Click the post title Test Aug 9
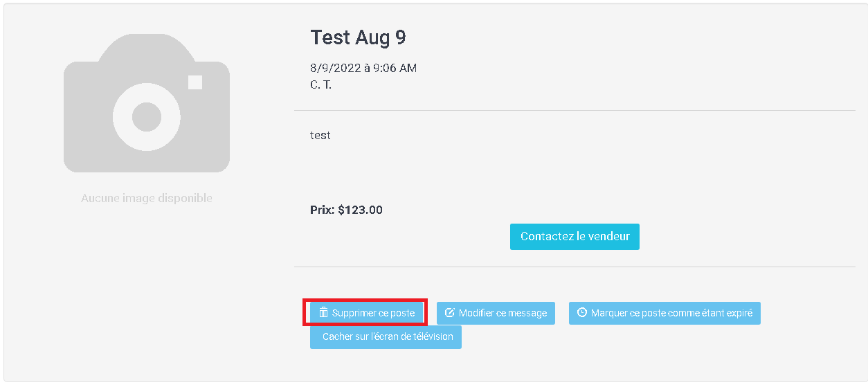Image resolution: width=868 pixels, height=387 pixels. (x=358, y=37)
